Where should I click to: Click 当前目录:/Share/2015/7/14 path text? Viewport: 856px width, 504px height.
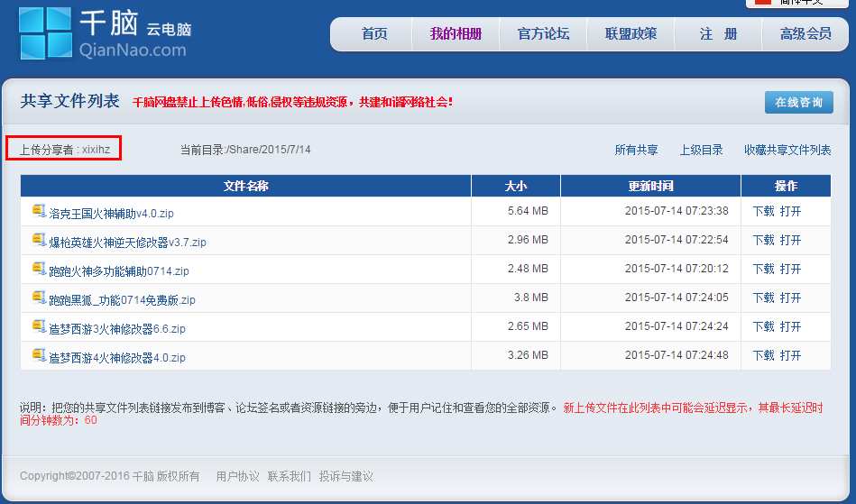[x=245, y=150]
